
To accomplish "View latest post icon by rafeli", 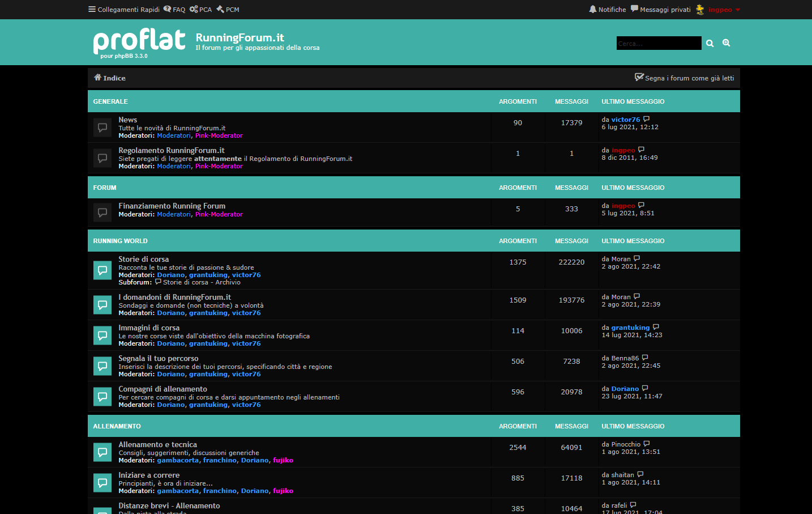I will click(634, 505).
